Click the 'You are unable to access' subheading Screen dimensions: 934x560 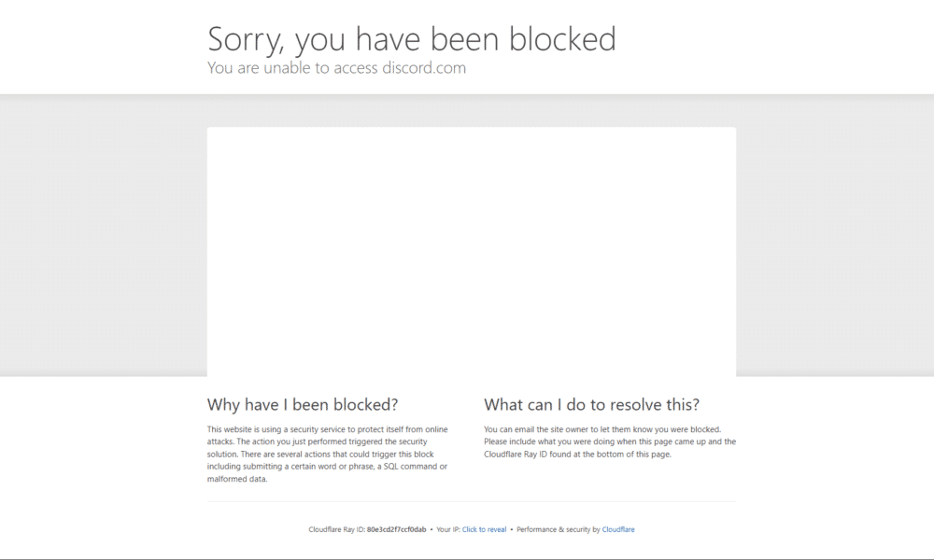pos(292,68)
